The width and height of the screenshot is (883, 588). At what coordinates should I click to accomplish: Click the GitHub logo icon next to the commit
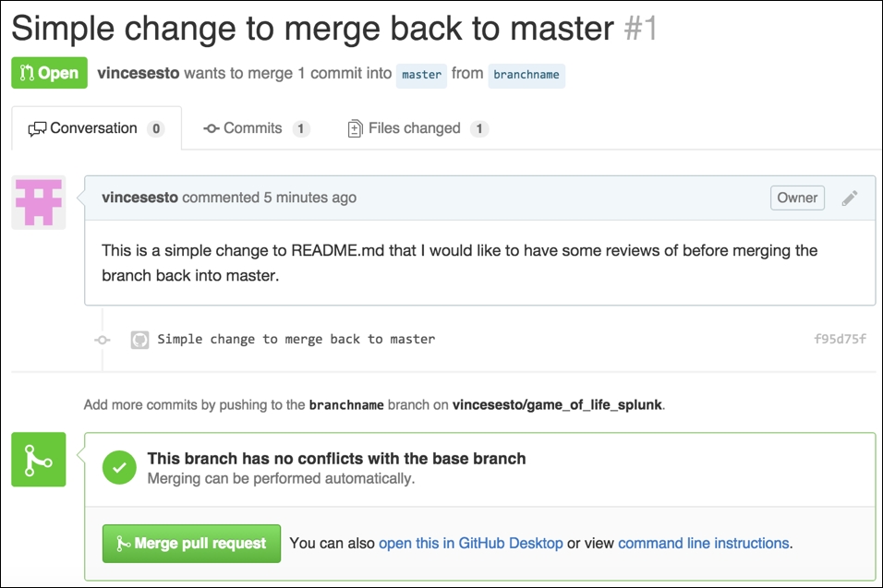(x=139, y=340)
